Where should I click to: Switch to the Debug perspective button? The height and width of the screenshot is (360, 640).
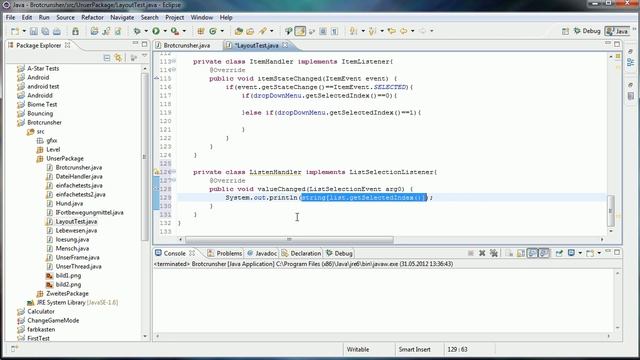(587, 31)
